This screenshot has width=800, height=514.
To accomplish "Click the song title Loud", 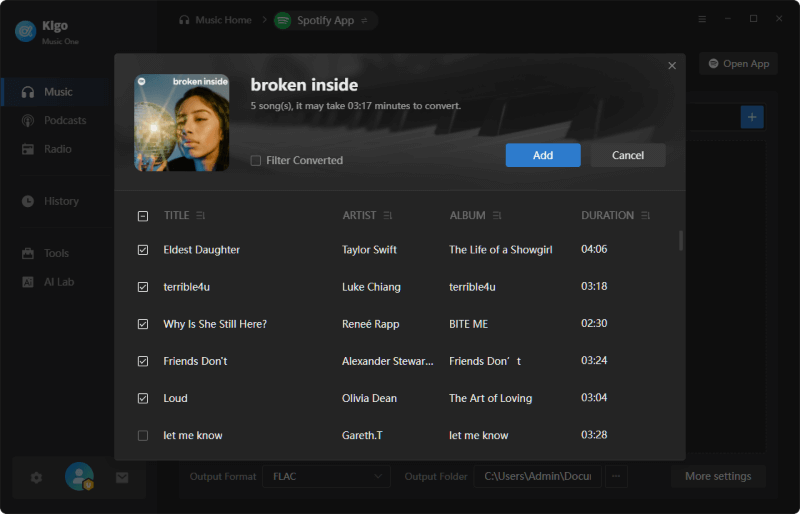I will [x=176, y=398].
